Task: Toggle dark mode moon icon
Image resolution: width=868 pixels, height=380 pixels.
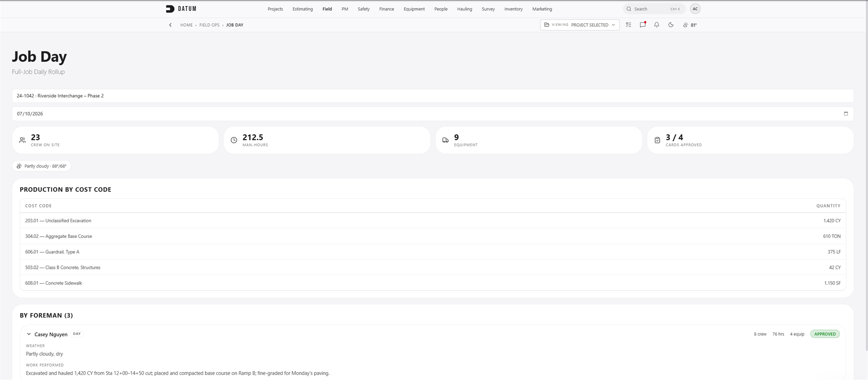Action: (x=671, y=25)
